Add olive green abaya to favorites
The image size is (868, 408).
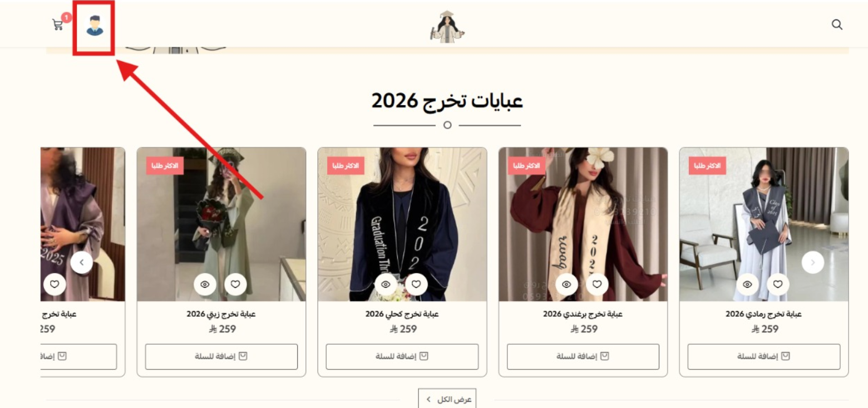point(235,284)
